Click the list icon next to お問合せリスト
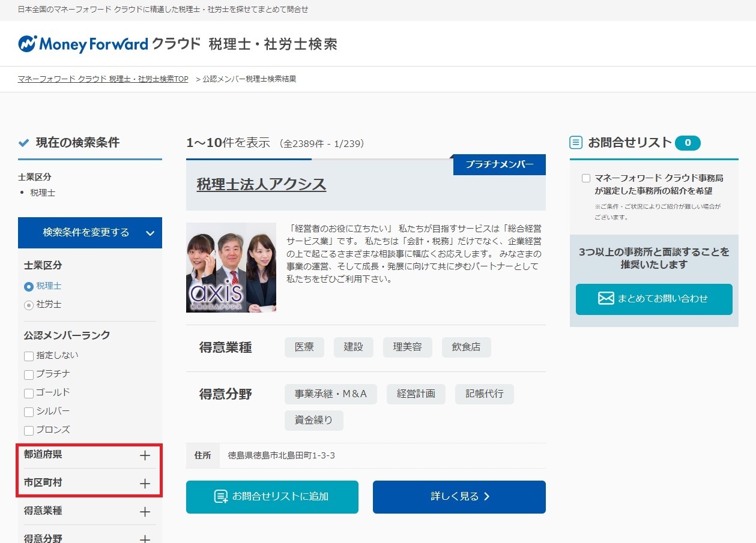The image size is (756, 543). tap(576, 143)
